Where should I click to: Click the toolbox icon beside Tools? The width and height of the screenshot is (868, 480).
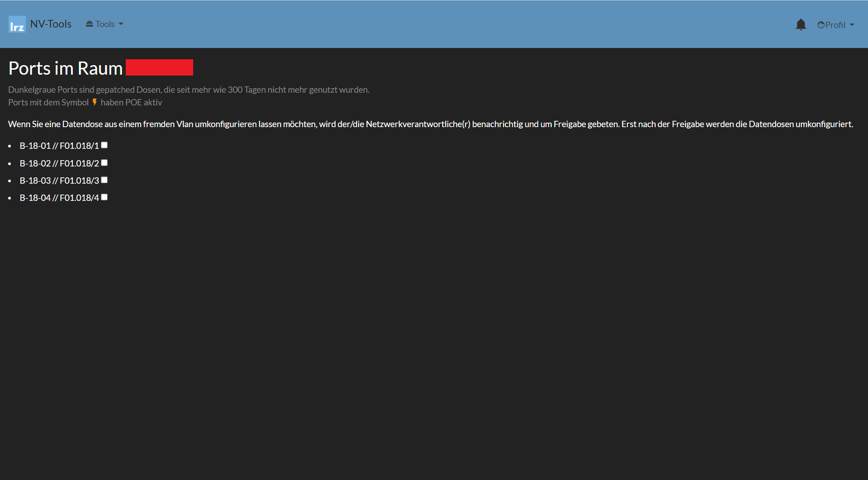90,24
